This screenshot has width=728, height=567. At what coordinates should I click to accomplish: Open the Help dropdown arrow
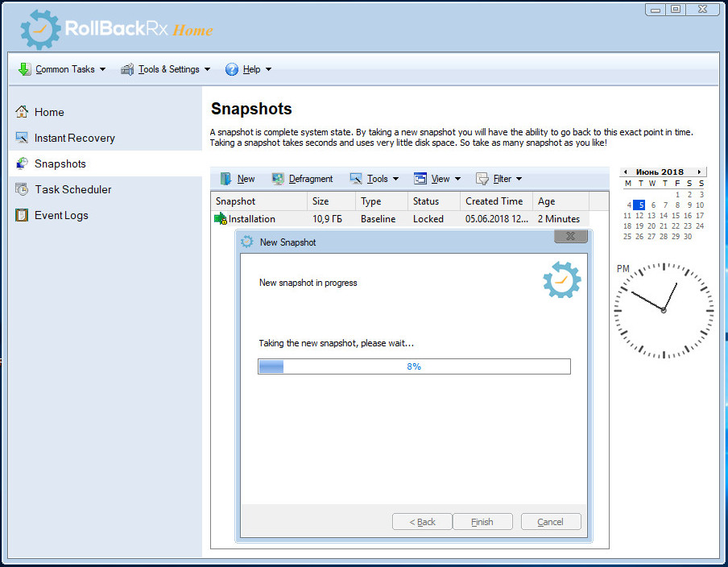pos(268,69)
